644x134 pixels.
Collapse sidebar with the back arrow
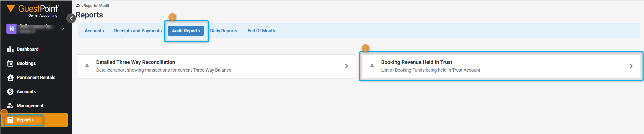click(71, 18)
